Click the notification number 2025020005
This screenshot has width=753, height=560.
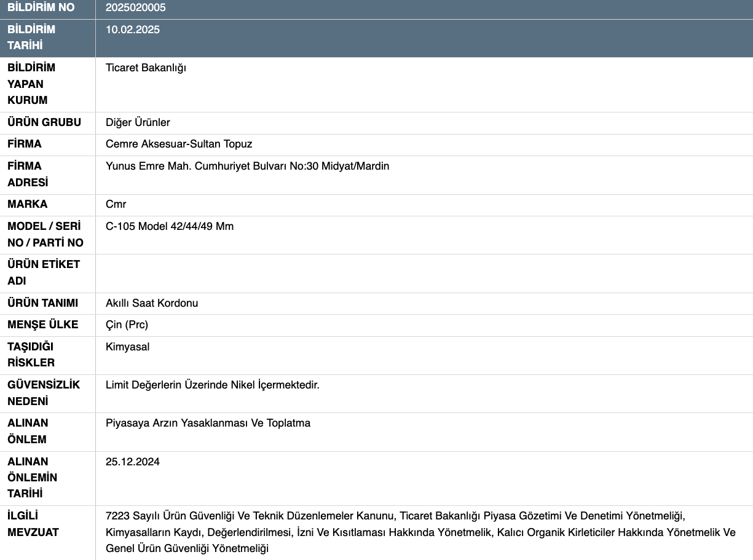pos(135,8)
